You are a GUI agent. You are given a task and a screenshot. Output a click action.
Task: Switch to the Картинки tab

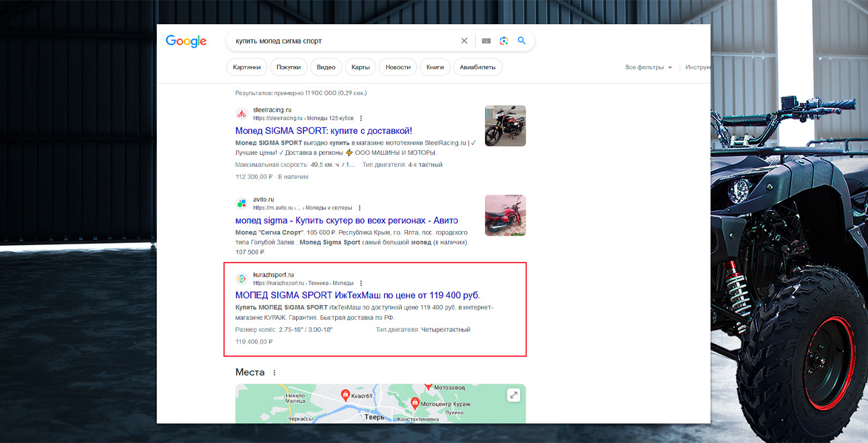point(247,67)
